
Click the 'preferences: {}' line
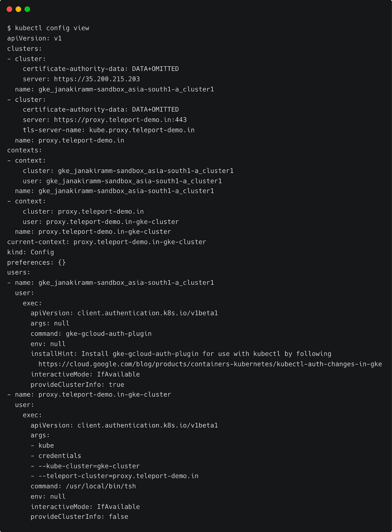37,262
